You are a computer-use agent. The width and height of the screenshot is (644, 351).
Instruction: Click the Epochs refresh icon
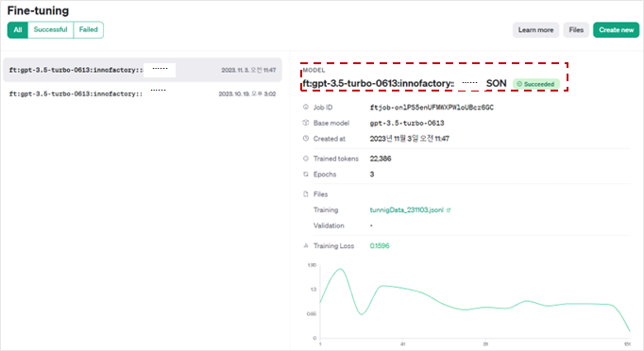pyautogui.click(x=306, y=174)
